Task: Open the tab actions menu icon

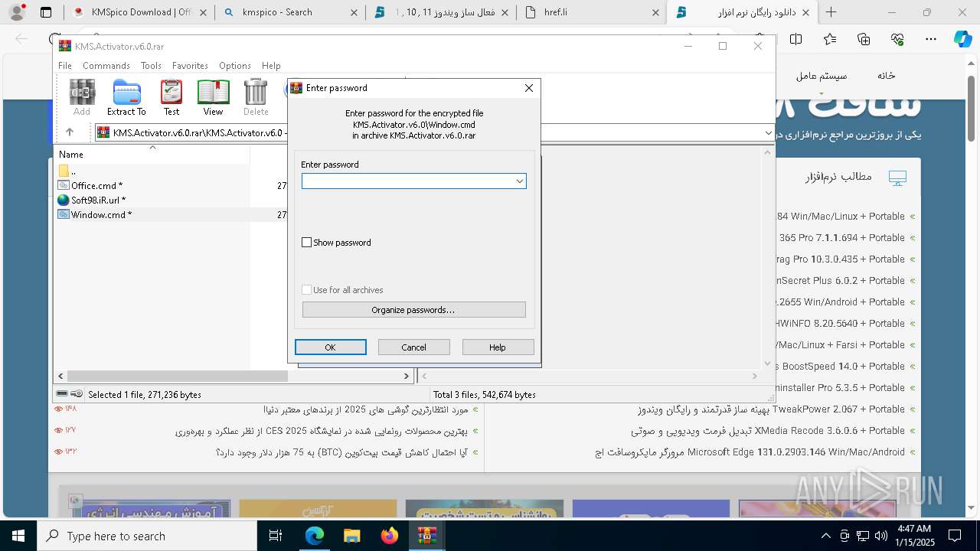Action: [46, 12]
